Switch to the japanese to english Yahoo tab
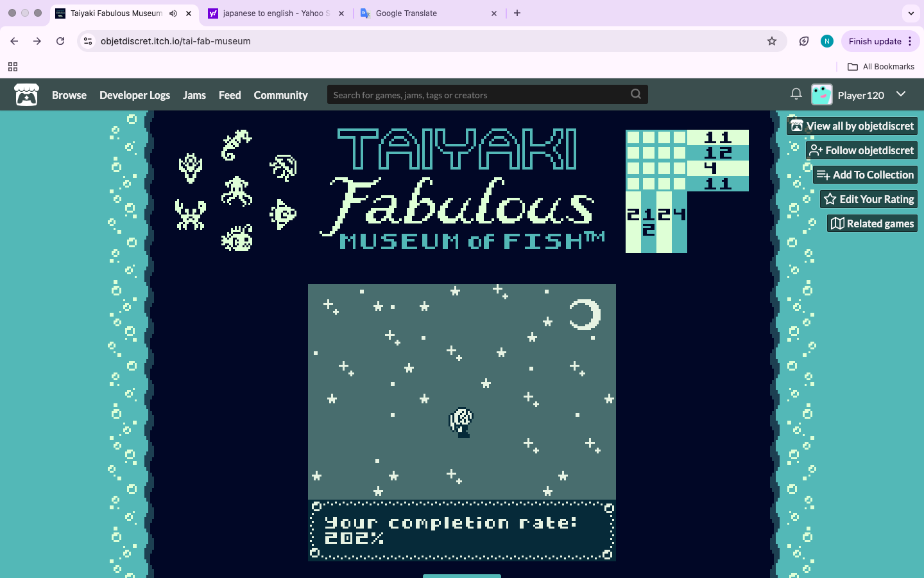Screen dimensions: 924x578 pos(276,13)
